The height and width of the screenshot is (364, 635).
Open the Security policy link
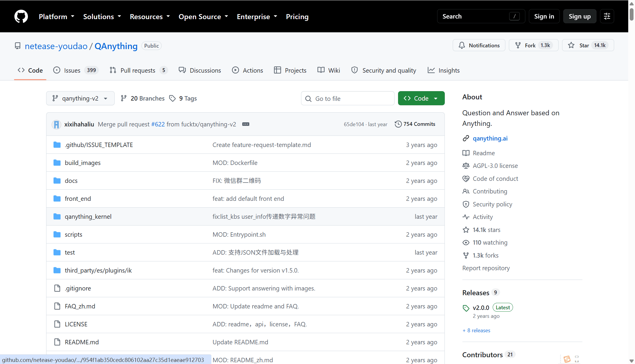pyautogui.click(x=492, y=204)
